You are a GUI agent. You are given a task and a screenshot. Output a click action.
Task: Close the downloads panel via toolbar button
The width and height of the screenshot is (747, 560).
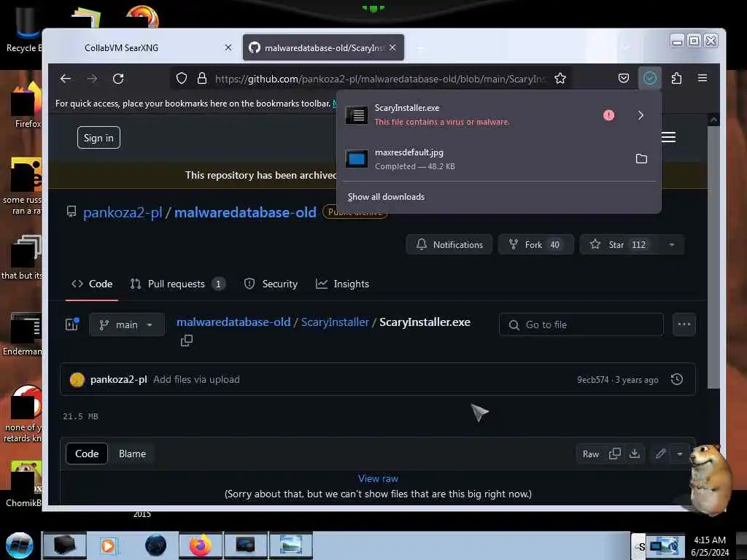tap(650, 78)
